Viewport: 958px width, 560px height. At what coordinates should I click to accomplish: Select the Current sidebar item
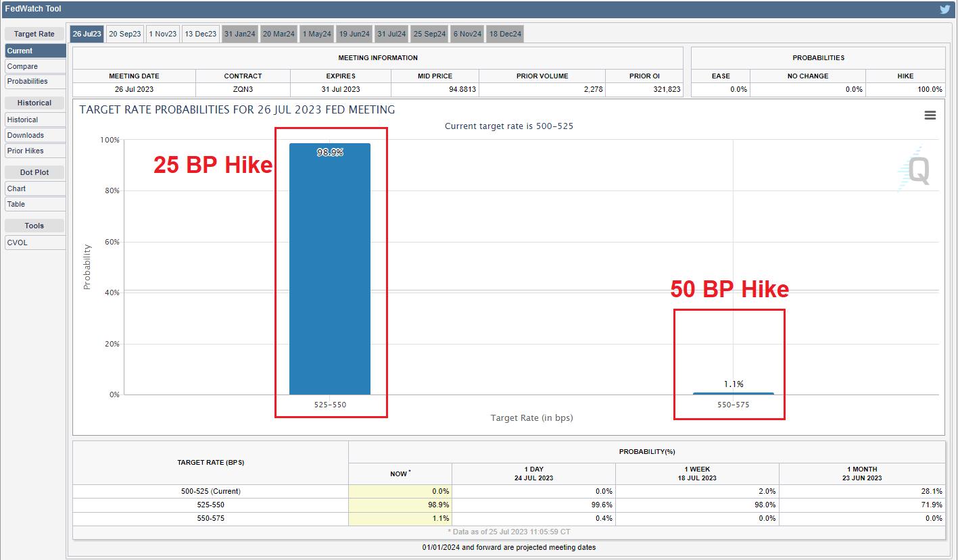coord(35,51)
